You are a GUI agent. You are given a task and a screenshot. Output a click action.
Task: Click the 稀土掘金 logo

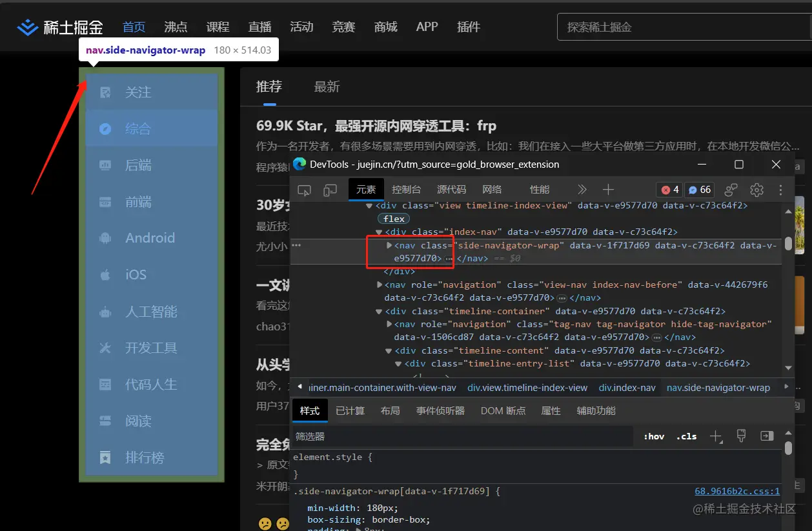point(59,27)
